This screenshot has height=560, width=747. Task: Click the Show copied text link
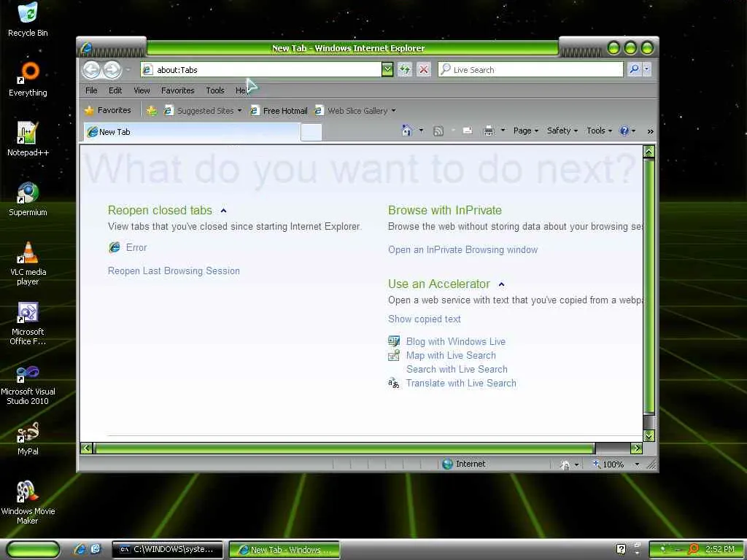[424, 319]
